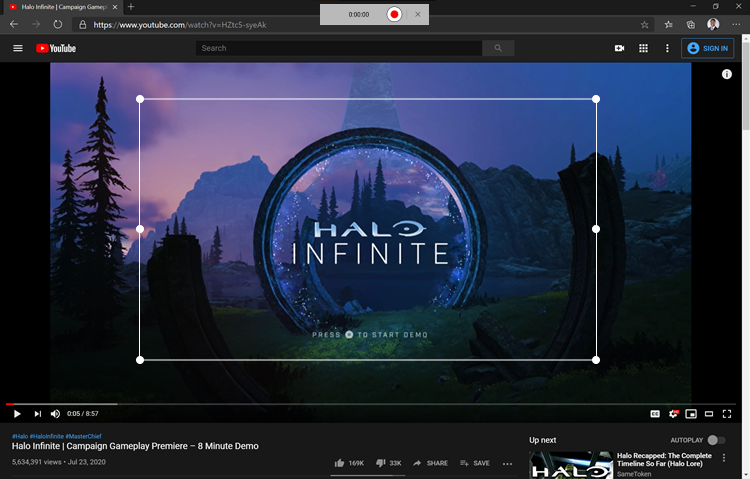Screen dimensions: 750x479
Task: Toggle the Autoplay switch
Action: tap(715, 440)
